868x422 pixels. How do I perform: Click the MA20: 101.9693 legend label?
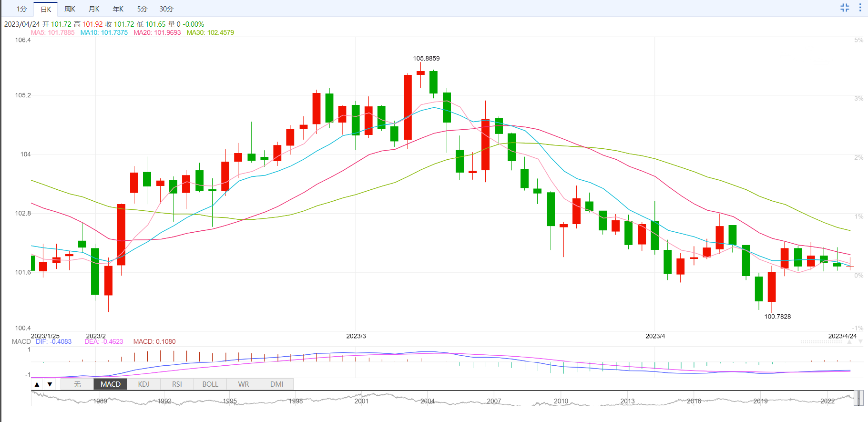coord(157,32)
